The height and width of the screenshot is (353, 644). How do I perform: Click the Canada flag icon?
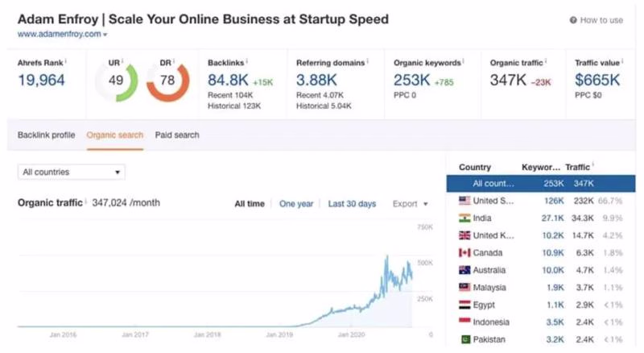[x=464, y=253]
